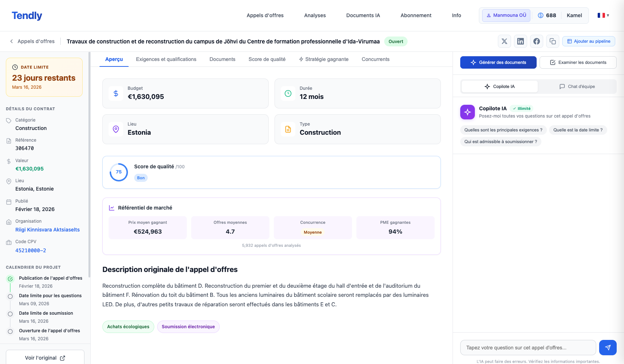
Task: Collapse back to Appels d'offres list
Action: point(32,41)
